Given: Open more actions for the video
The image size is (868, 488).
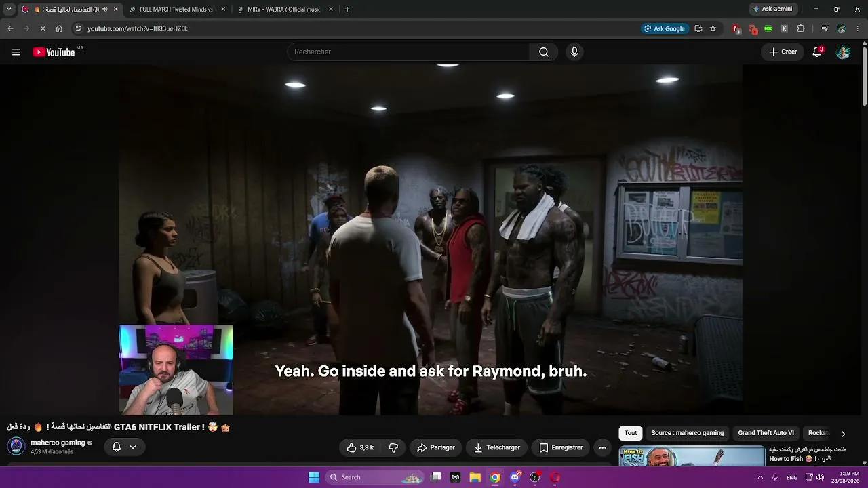Looking at the screenshot, I should [x=602, y=447].
